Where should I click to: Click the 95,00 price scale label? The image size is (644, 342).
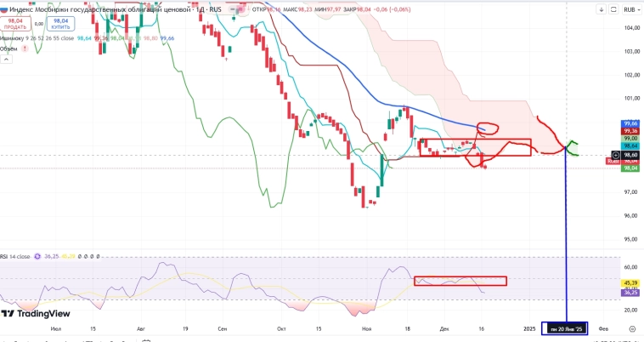tap(631, 239)
